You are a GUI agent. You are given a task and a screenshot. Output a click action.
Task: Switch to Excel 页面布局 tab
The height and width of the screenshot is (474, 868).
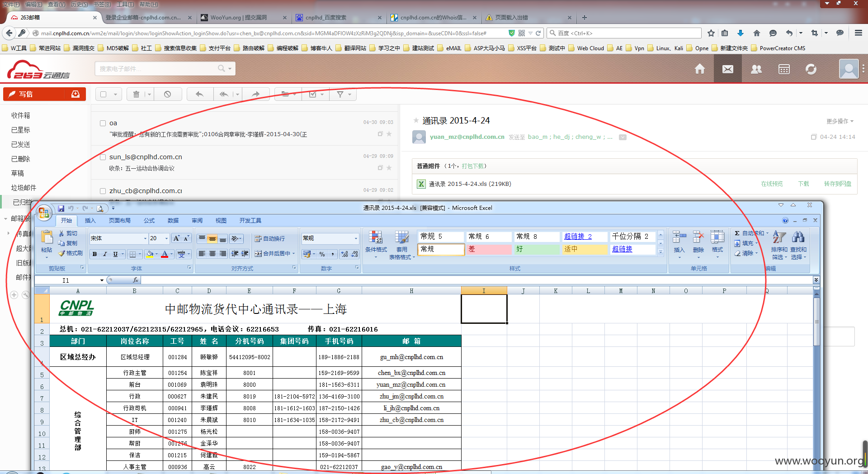[x=119, y=221]
